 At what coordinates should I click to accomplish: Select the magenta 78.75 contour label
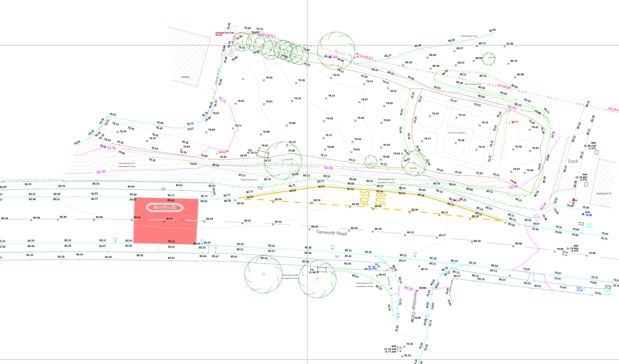pos(222,100)
